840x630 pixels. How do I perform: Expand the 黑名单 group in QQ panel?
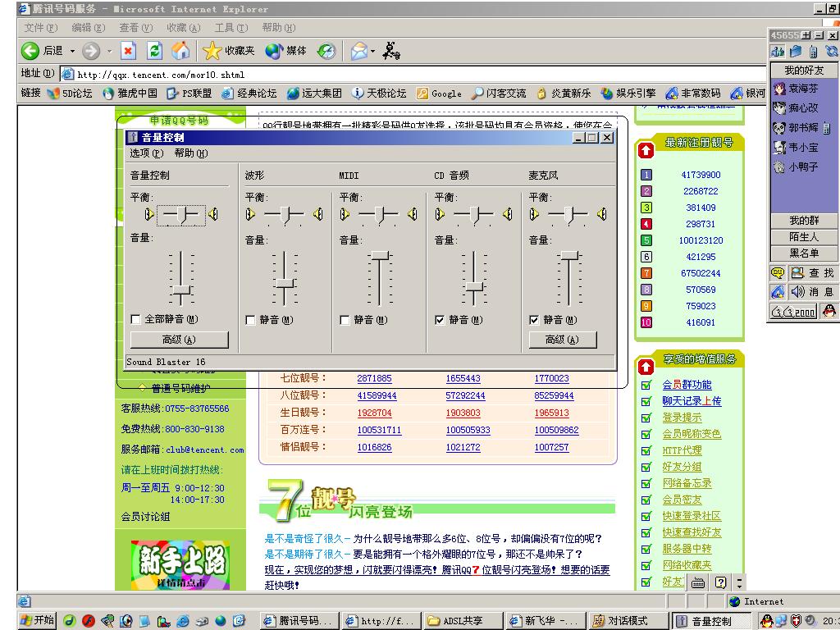(x=803, y=253)
